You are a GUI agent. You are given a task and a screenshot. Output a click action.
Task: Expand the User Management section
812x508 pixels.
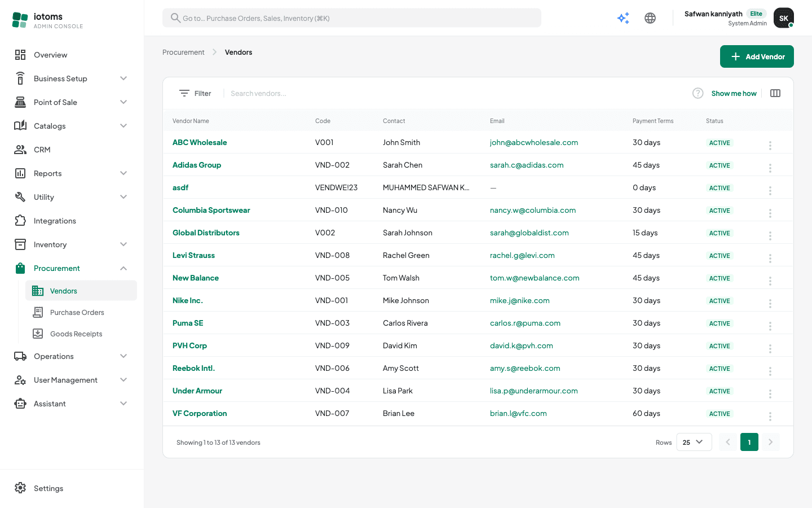pos(123,380)
